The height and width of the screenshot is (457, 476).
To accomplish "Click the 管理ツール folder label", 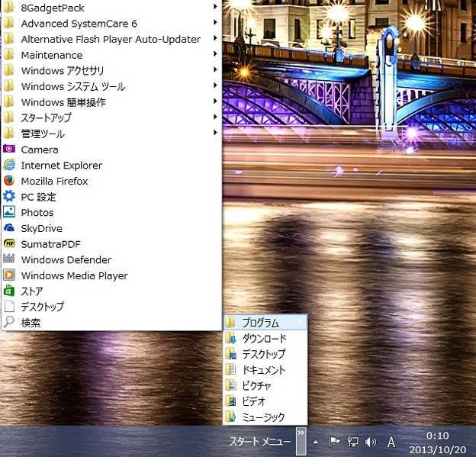I will [x=43, y=134].
